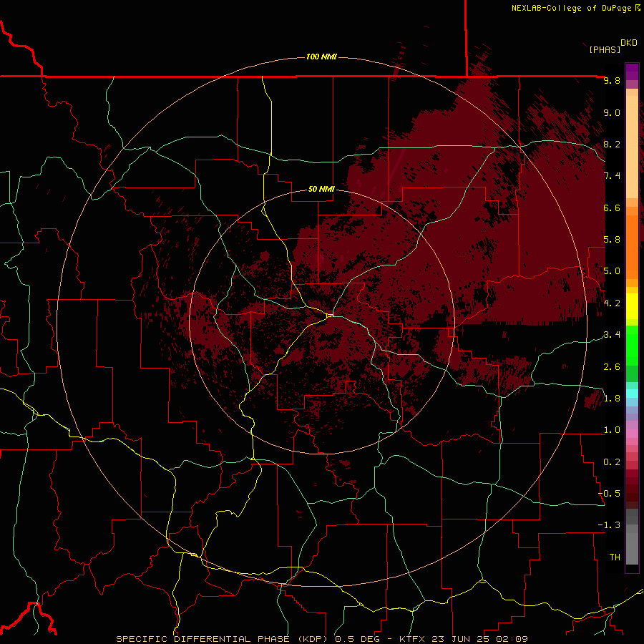Click the 50 NMI range ring label
Image resolution: width=644 pixels, height=644 pixels.
point(321,189)
